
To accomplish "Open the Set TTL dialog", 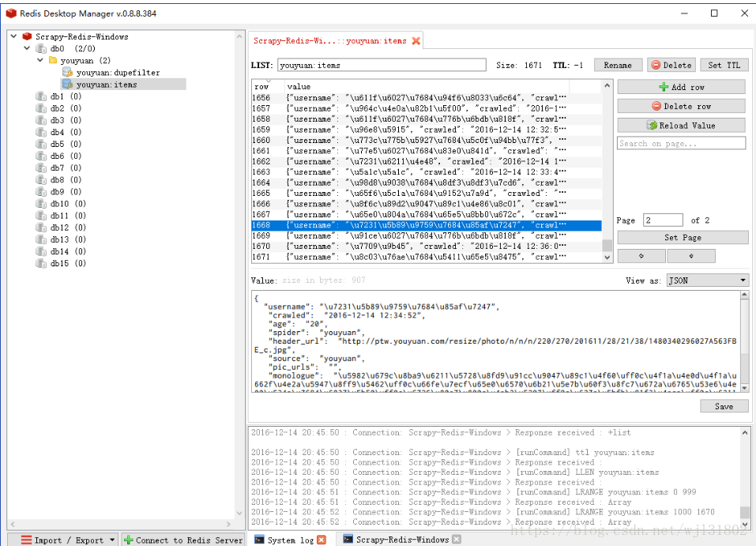I will (724, 65).
